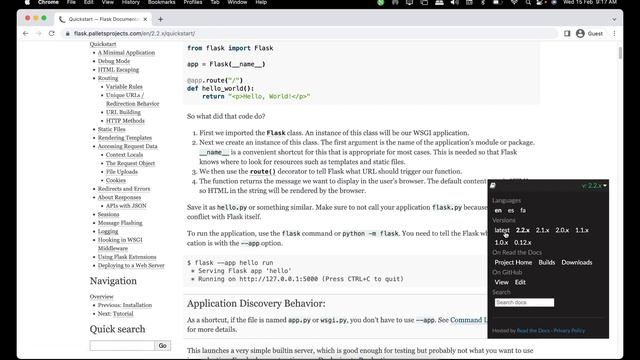Click the Go button
The height and width of the screenshot is (360, 640).
(162, 346)
